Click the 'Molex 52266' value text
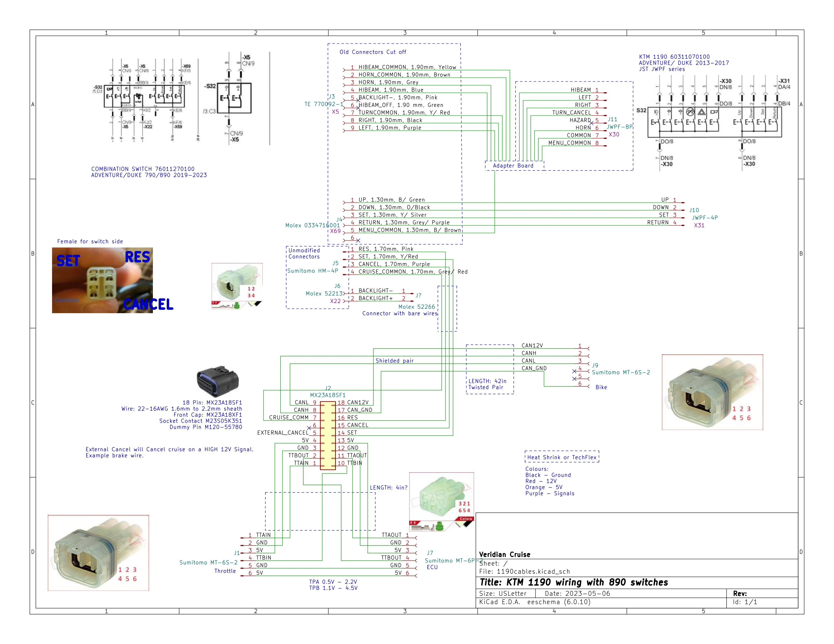This screenshot has height=644, width=834. tap(416, 307)
